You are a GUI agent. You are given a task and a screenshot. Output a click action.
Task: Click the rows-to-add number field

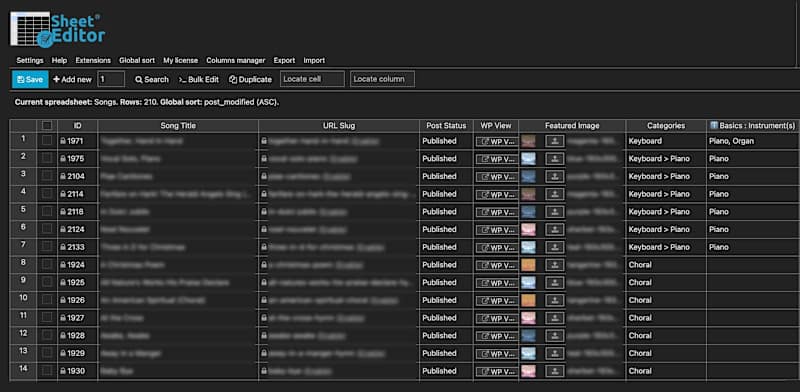111,79
